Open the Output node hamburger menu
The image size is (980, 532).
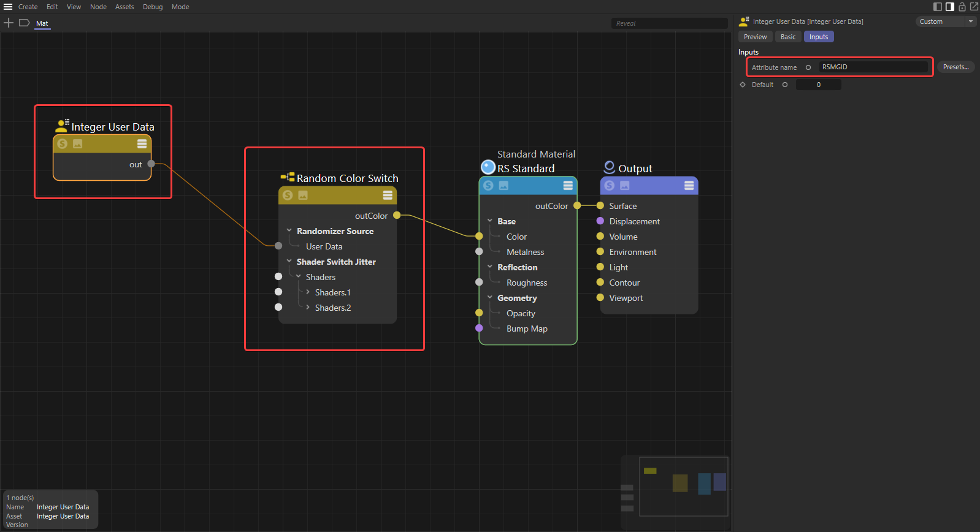689,185
